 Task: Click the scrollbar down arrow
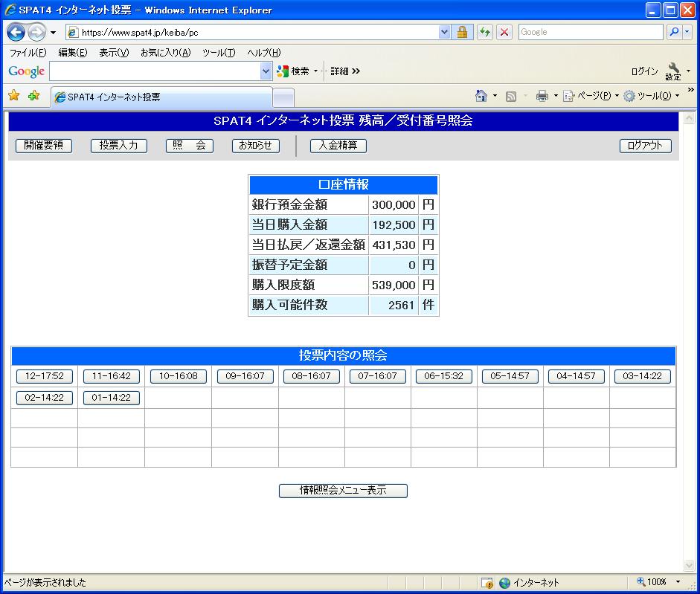[690, 566]
